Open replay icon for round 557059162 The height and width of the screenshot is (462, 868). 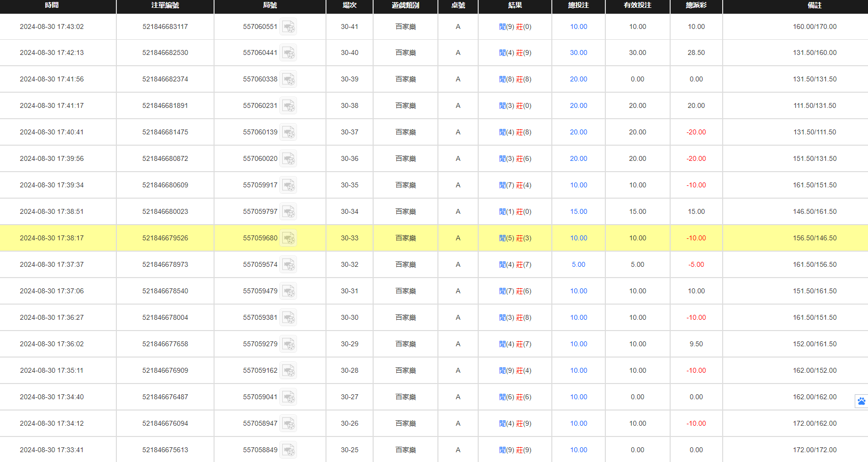(x=288, y=371)
